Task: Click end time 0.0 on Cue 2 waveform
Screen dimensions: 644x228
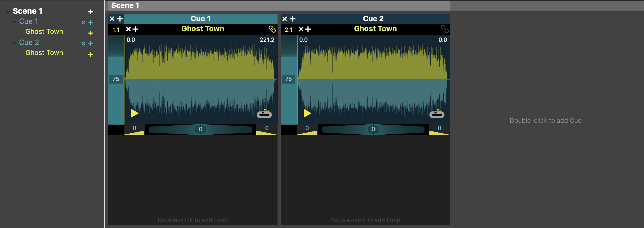Action: click(443, 40)
